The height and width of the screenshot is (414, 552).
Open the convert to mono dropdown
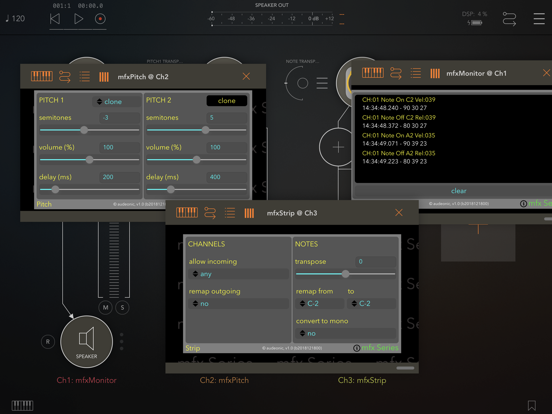tap(346, 333)
